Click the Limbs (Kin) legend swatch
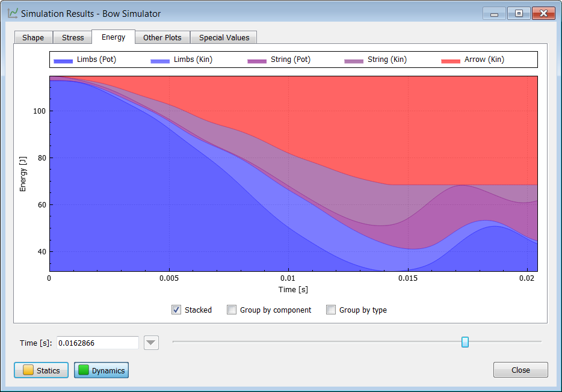Viewport: 562px width, 392px height. point(160,61)
